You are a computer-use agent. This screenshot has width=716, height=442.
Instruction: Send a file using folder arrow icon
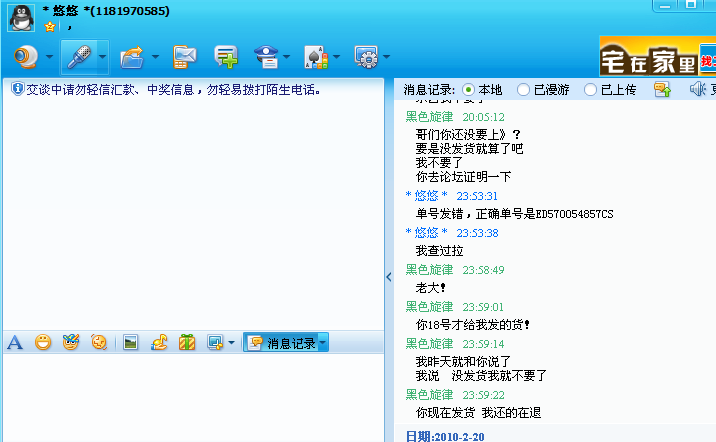point(132,57)
